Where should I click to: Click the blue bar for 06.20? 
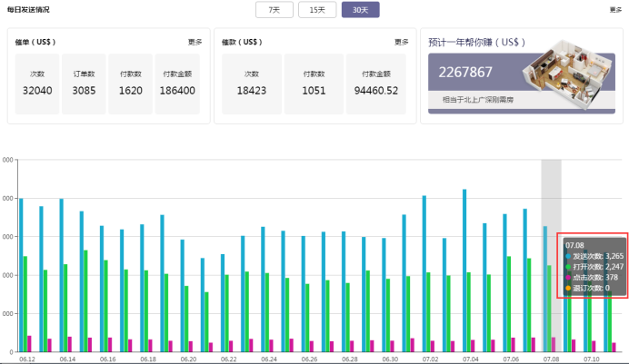click(183, 296)
